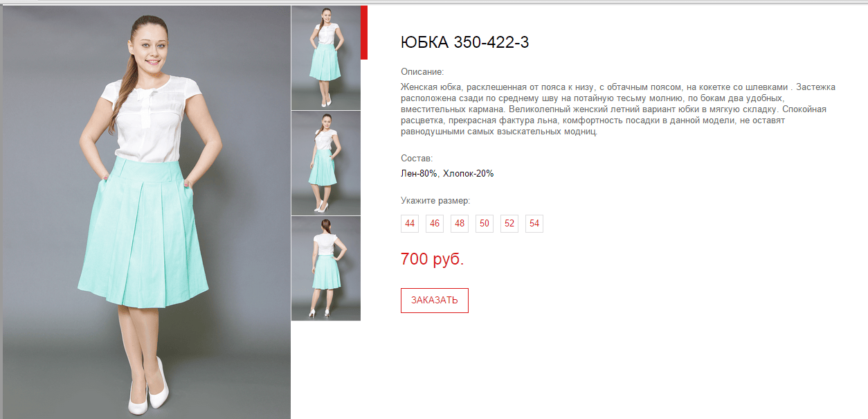The image size is (868, 419).
Task: Choose size 52
Action: click(x=509, y=224)
